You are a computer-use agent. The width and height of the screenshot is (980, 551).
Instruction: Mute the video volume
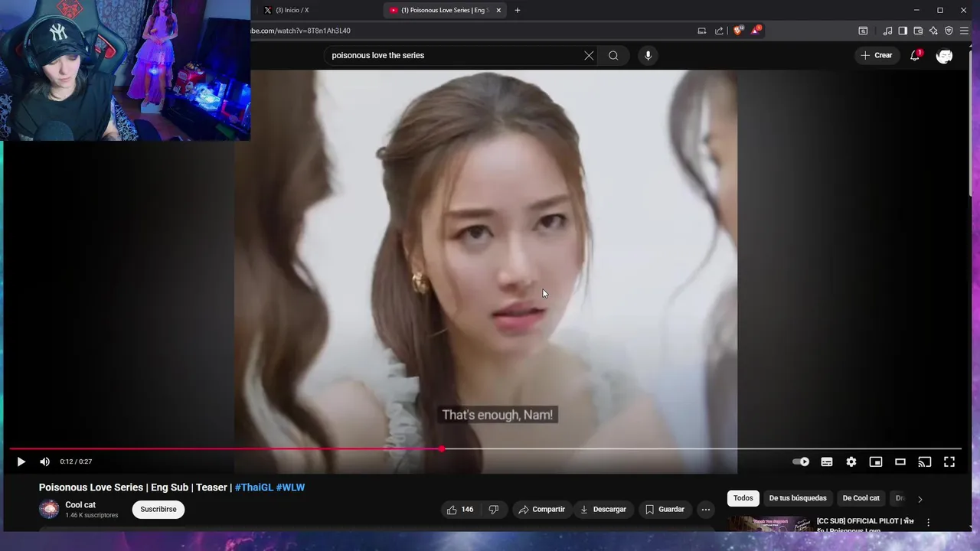tap(44, 461)
